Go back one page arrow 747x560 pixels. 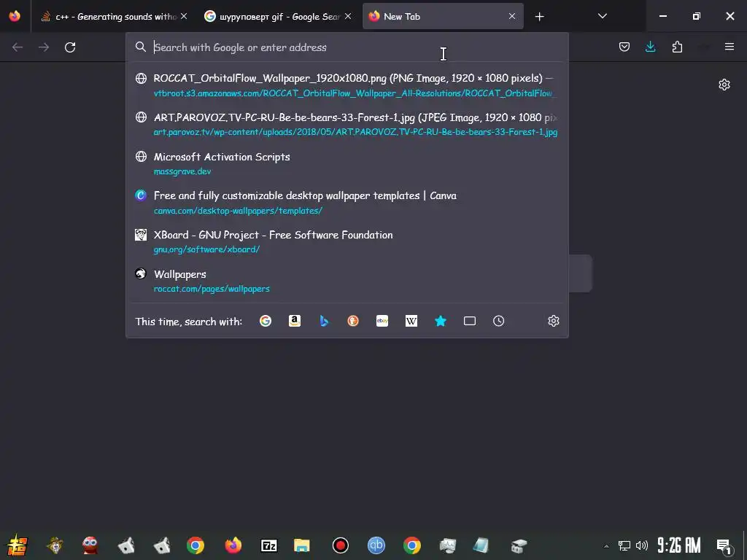(18, 47)
